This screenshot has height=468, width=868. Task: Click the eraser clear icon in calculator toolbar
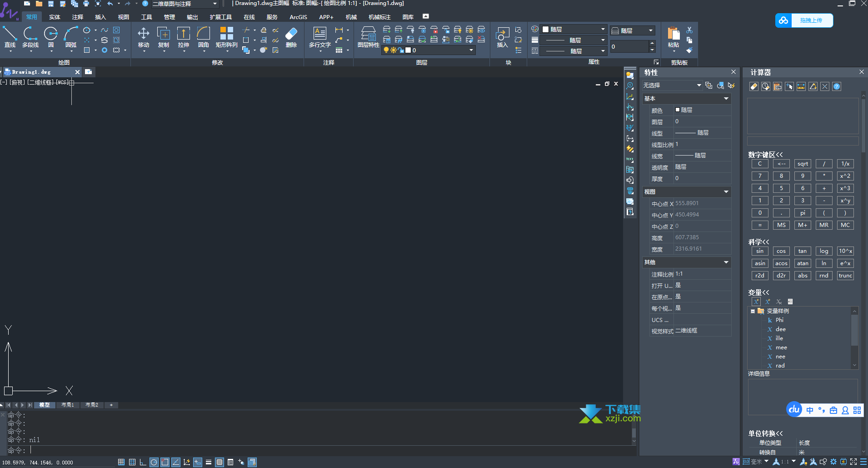(x=754, y=86)
